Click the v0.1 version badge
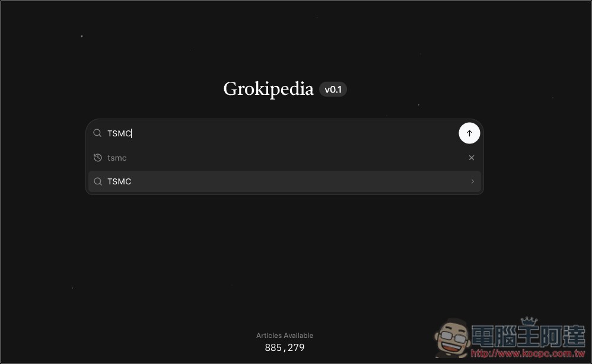 (333, 90)
